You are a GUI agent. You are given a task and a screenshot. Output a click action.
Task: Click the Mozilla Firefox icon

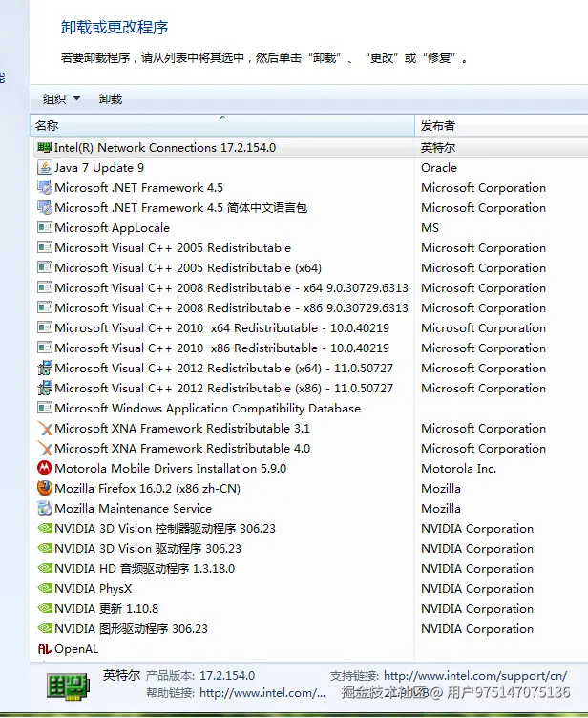45,488
